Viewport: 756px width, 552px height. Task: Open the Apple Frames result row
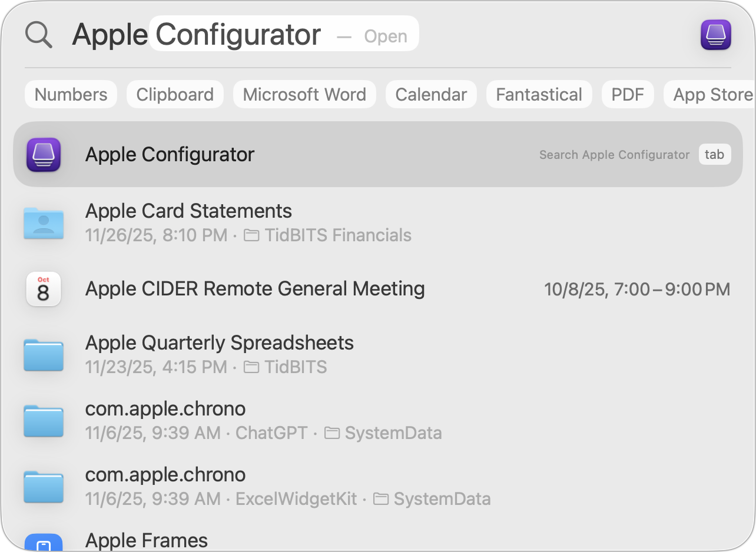coord(147,540)
